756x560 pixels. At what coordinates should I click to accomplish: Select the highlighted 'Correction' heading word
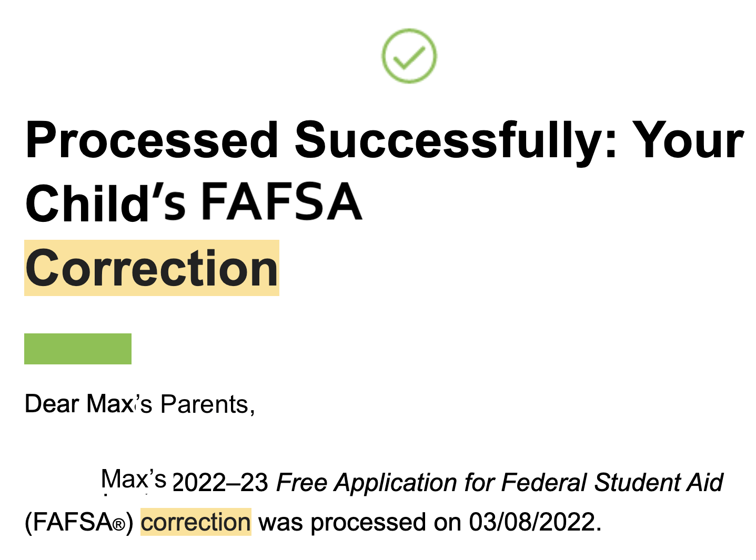pos(152,268)
